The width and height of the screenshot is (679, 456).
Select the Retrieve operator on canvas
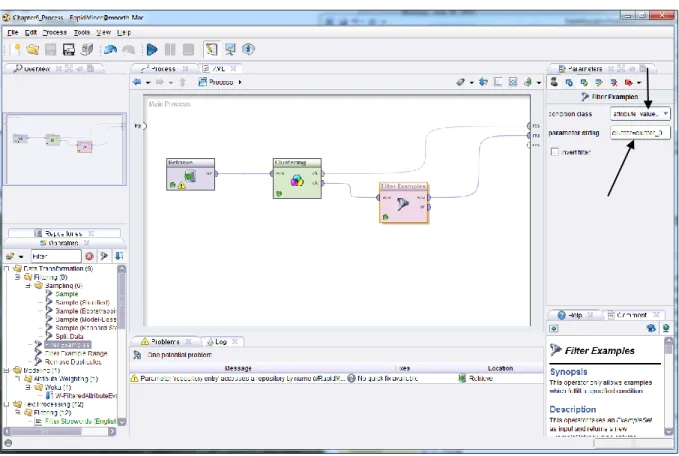[191, 174]
